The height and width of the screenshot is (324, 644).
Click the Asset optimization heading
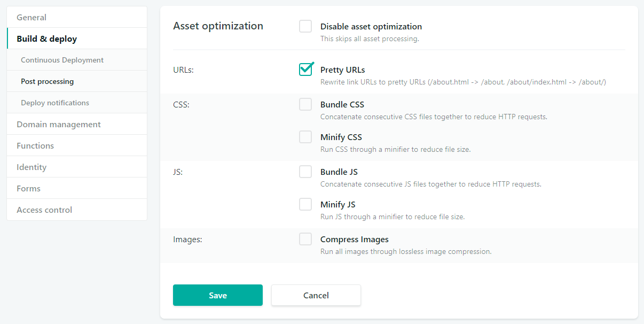point(218,26)
